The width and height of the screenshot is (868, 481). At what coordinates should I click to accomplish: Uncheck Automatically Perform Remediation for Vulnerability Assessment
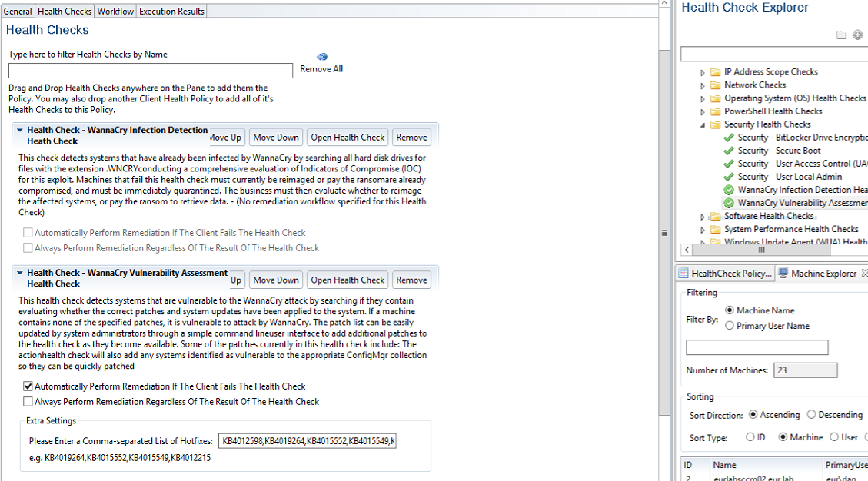coord(28,386)
